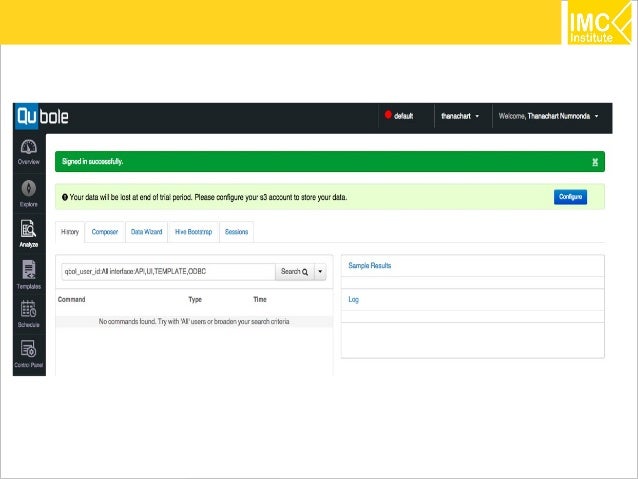Click the trial period warning text
Image resolution: width=638 pixels, height=479 pixels.
click(x=208, y=197)
